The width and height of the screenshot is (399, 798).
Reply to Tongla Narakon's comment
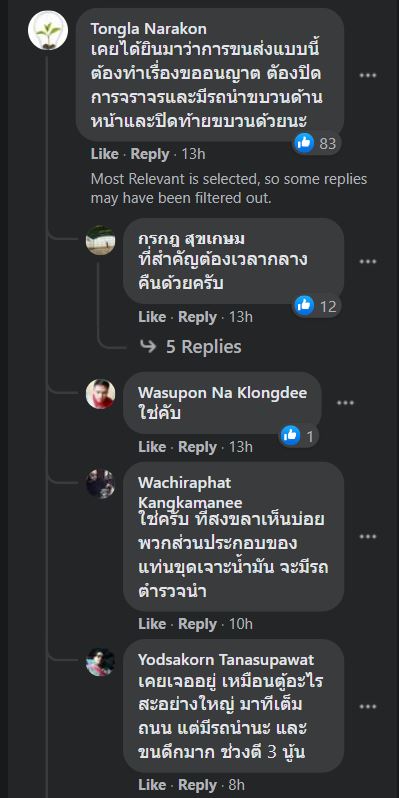150,154
